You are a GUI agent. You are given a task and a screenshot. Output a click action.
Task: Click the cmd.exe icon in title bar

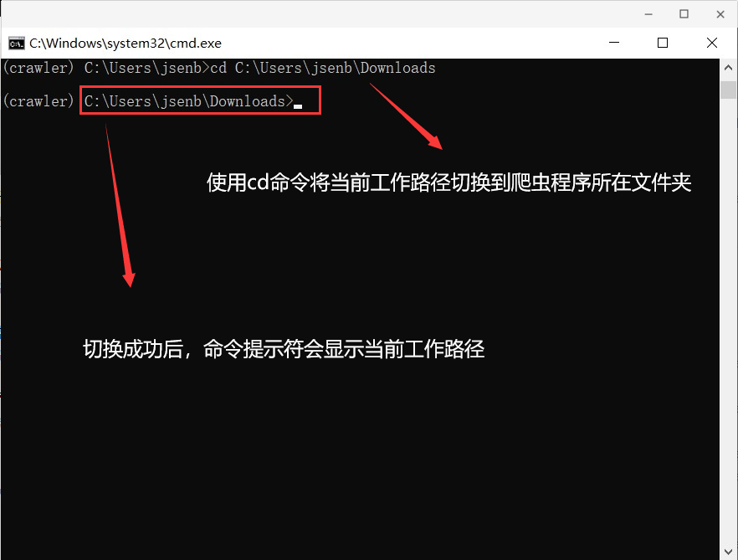pyautogui.click(x=16, y=43)
